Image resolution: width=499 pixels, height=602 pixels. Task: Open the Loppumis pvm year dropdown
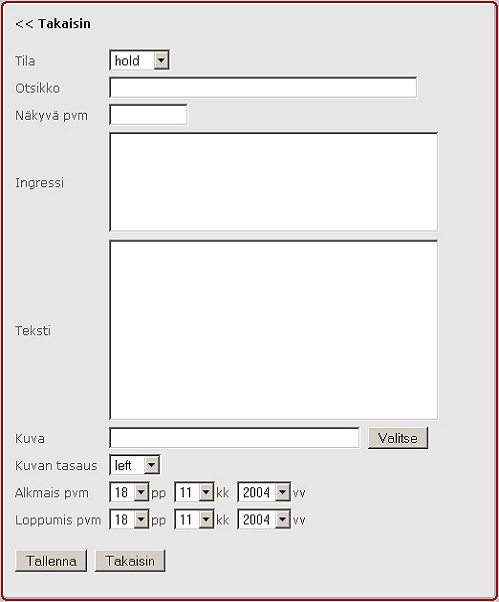264,519
